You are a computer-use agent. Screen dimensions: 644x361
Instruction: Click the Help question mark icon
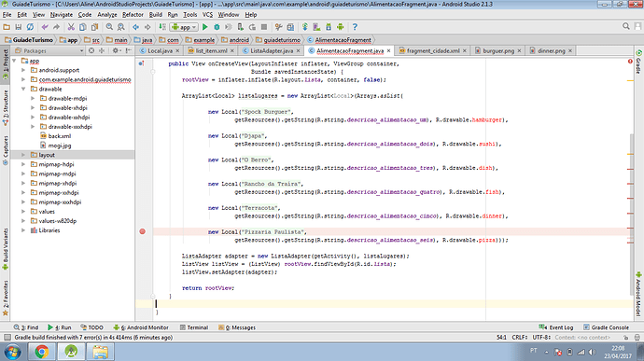tap(355, 27)
